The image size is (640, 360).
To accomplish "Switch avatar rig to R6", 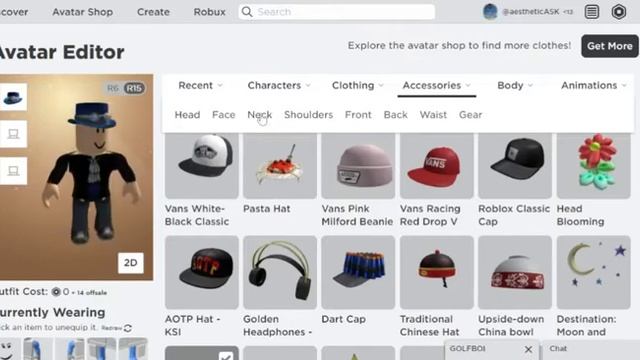I will click(113, 88).
